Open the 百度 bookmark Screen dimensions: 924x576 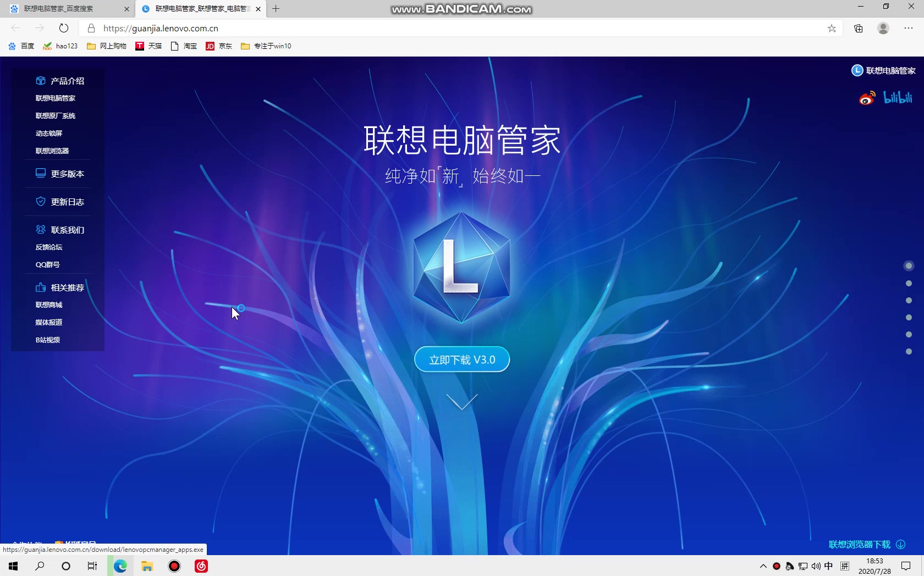[x=21, y=46]
